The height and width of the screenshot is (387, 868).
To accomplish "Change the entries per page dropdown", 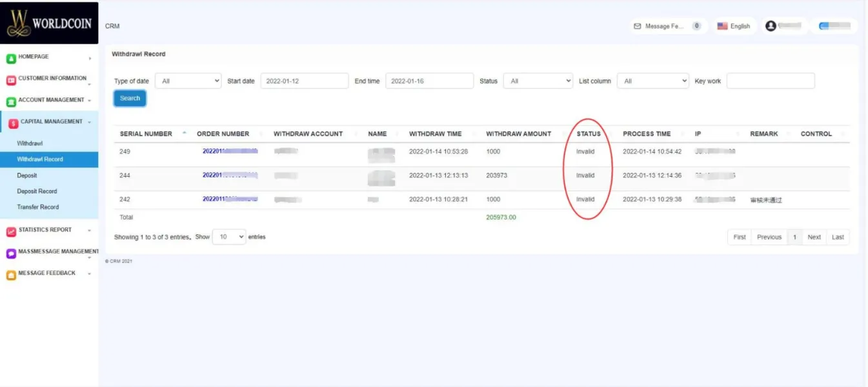I will [228, 237].
